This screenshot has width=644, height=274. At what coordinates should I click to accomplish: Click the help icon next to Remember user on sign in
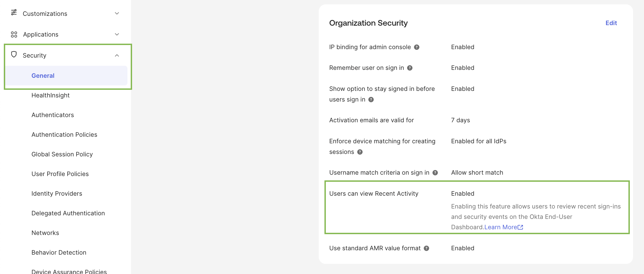click(409, 68)
